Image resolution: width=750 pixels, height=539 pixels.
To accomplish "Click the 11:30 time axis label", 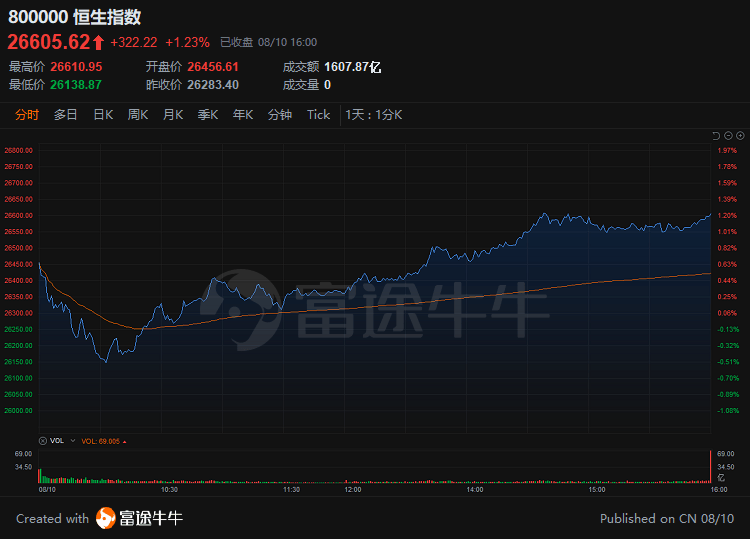I will (291, 490).
